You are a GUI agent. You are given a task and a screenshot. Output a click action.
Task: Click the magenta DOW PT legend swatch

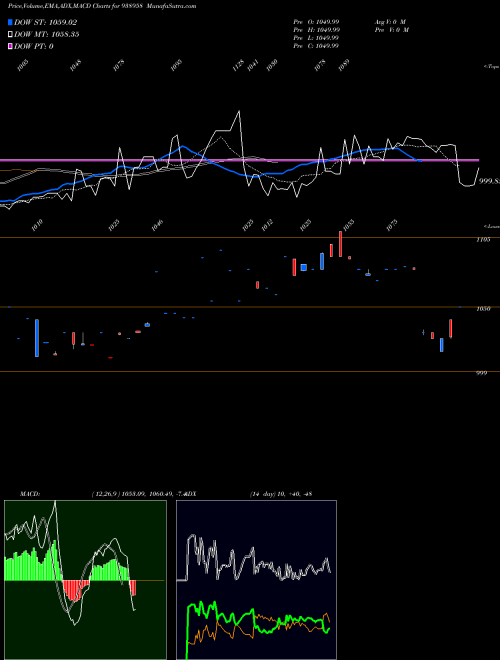[x=11, y=46]
